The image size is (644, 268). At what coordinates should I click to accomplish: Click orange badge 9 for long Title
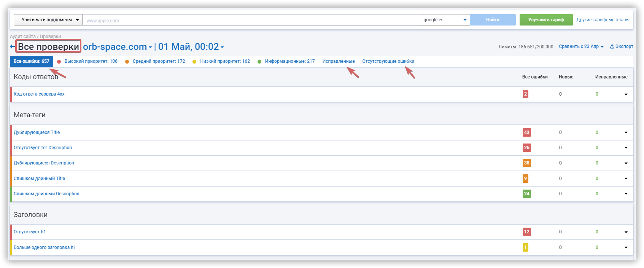click(525, 179)
